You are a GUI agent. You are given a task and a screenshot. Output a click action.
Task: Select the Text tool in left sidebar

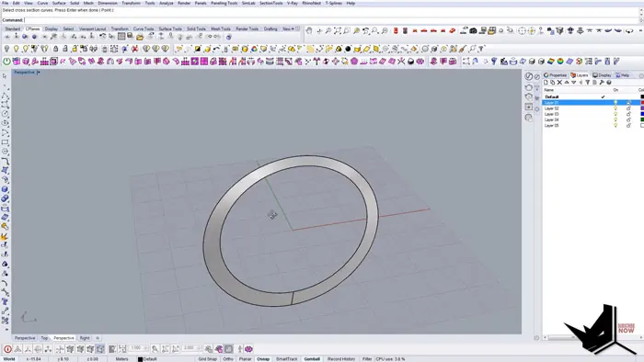(x=5, y=301)
